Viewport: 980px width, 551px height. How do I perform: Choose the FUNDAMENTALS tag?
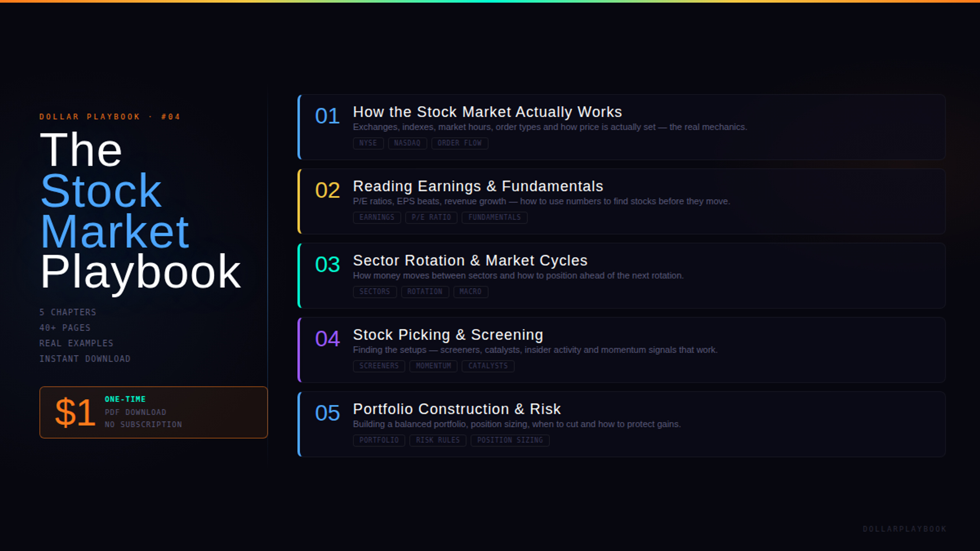(x=495, y=217)
